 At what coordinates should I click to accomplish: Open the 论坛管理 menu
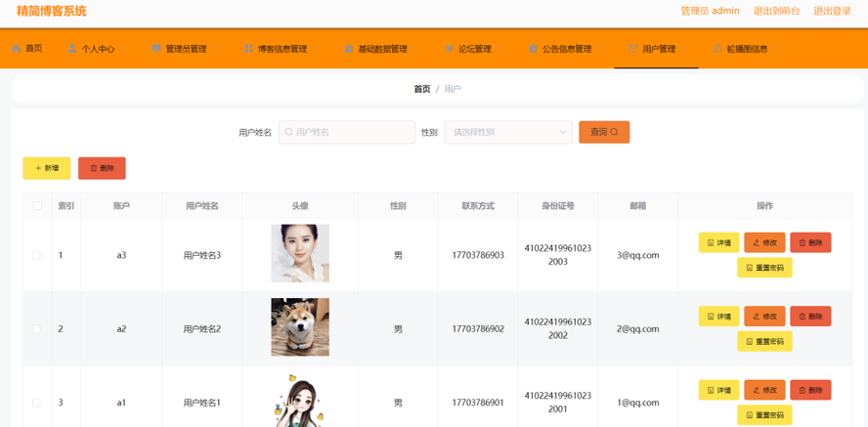tap(474, 49)
